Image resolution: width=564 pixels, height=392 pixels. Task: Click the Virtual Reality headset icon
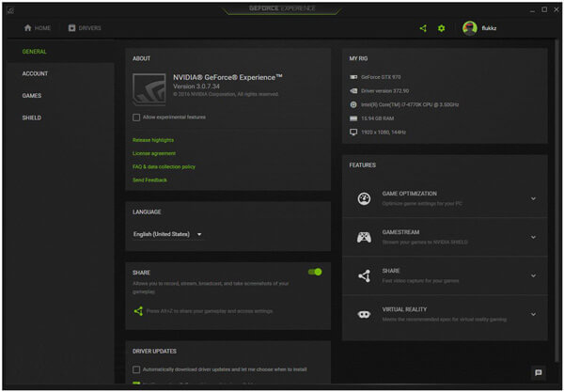(x=364, y=314)
